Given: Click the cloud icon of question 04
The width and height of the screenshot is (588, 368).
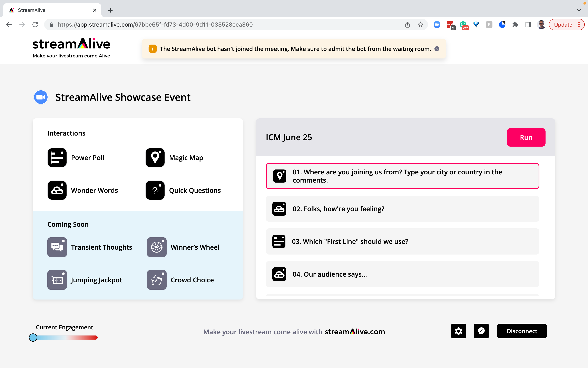Looking at the screenshot, I should coord(279,274).
